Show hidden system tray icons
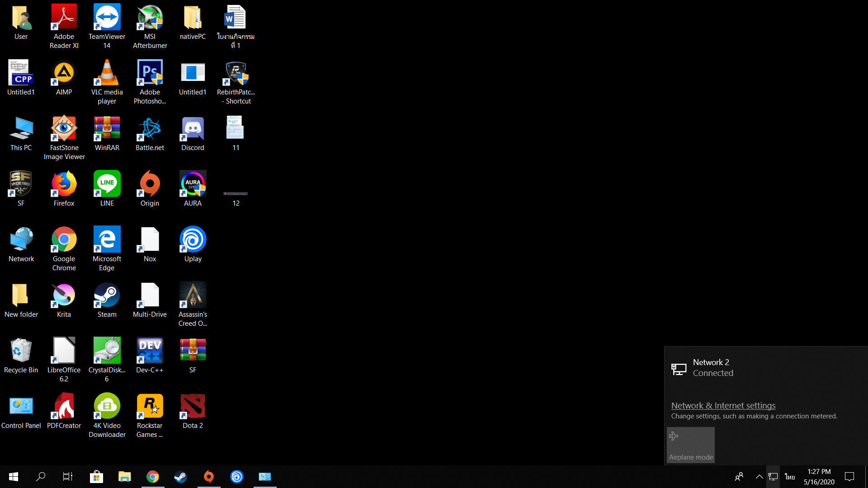 click(x=759, y=477)
